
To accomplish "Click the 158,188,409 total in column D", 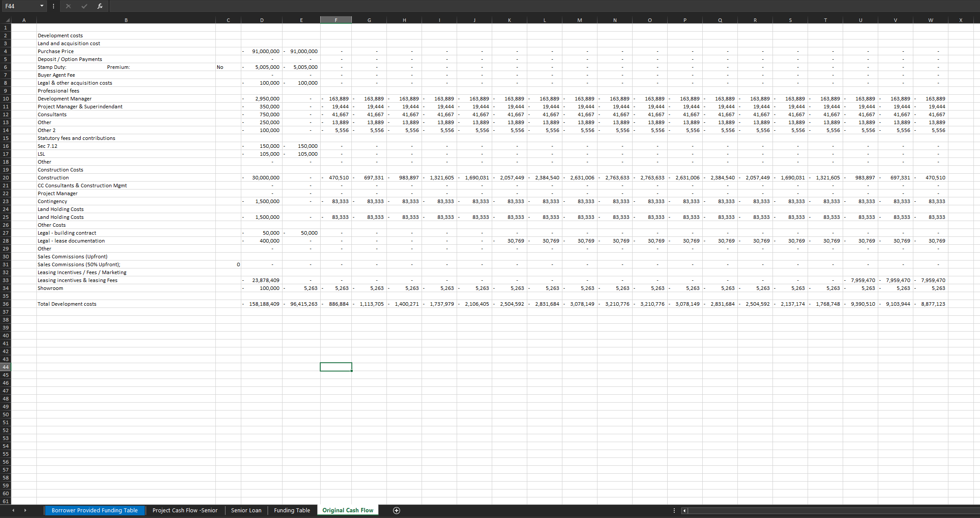I will [x=262, y=304].
